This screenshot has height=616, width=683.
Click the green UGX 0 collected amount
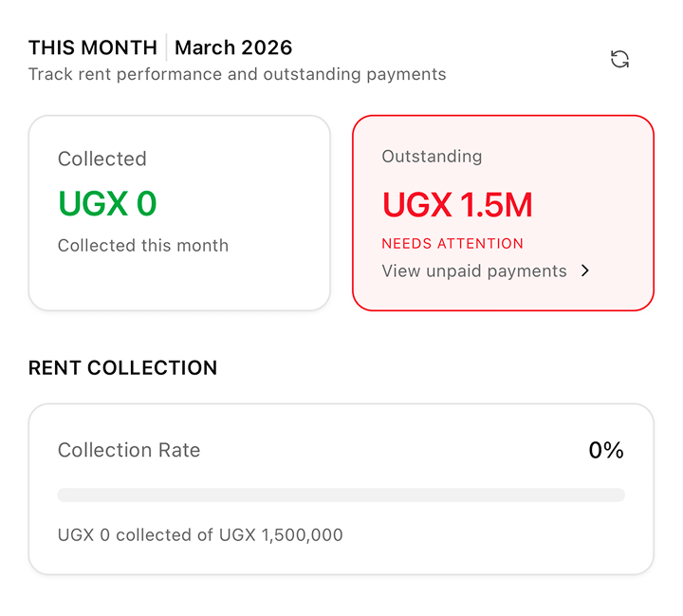pyautogui.click(x=107, y=204)
